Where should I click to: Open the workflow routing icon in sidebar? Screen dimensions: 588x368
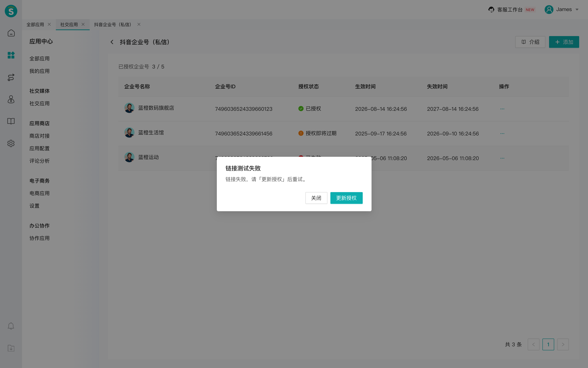point(11,77)
